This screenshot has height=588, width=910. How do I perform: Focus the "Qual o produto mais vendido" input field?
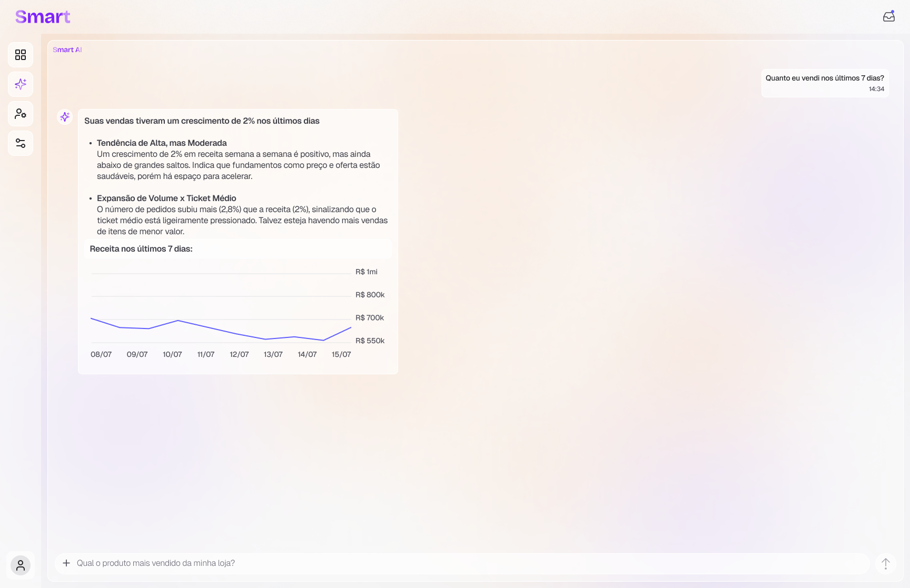[463, 563]
